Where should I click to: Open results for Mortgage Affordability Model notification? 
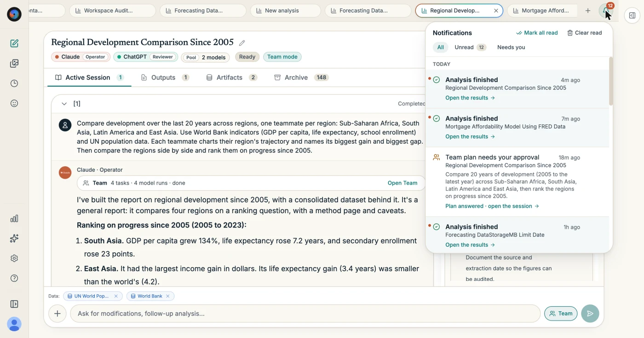click(470, 136)
